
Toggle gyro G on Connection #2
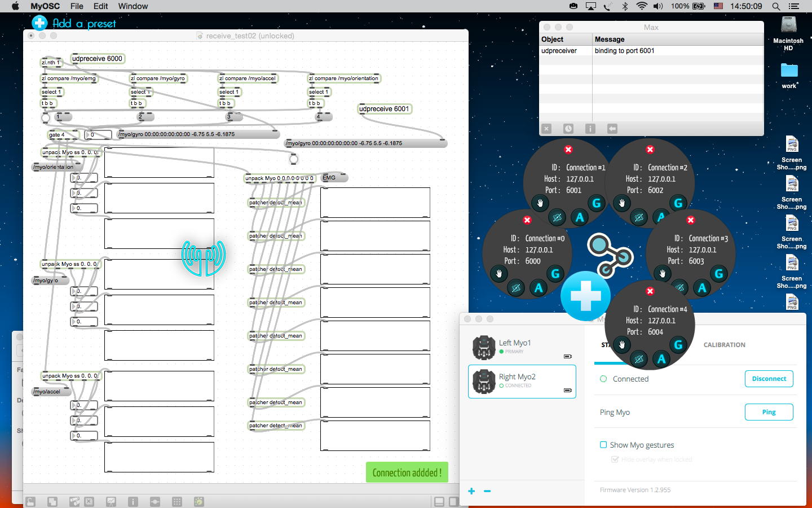(678, 203)
